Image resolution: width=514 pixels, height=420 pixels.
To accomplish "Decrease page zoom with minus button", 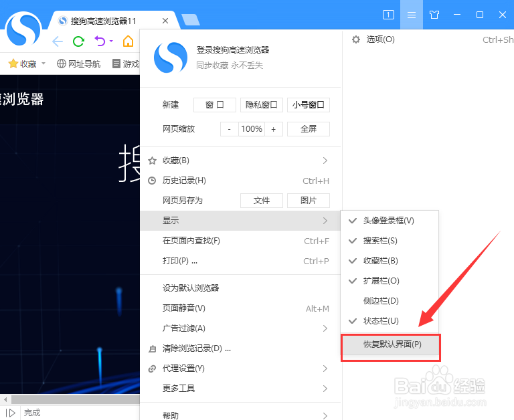I will (229, 129).
